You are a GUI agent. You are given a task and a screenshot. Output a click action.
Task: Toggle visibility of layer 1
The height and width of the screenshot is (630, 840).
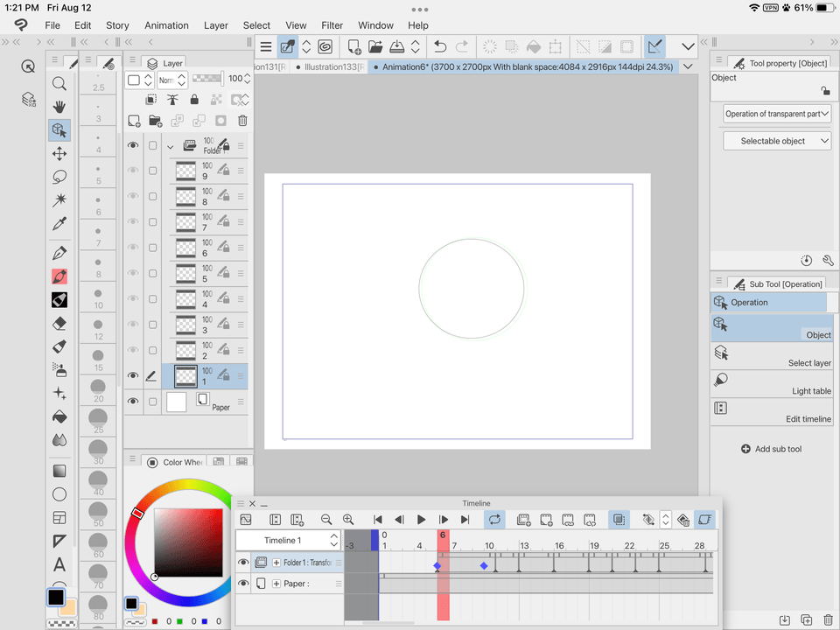point(133,375)
